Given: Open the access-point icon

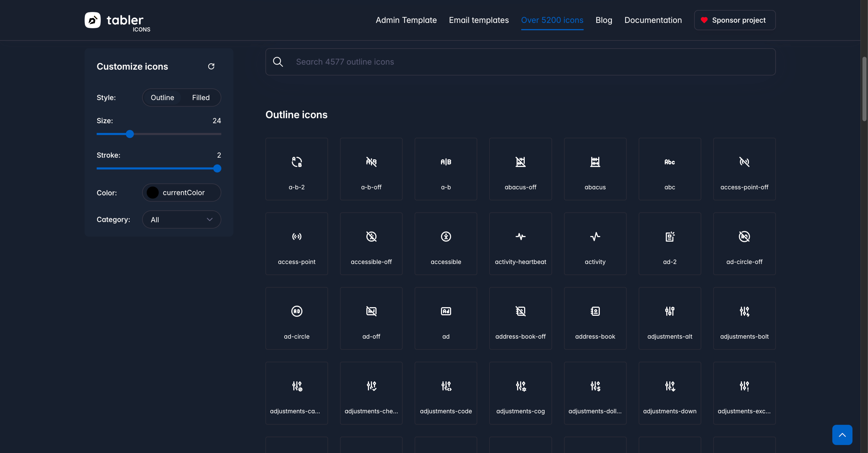Looking at the screenshot, I should tap(297, 243).
